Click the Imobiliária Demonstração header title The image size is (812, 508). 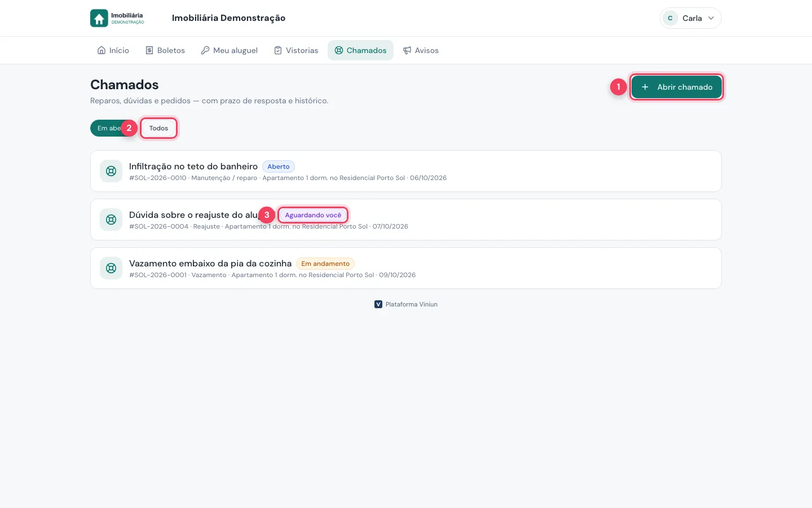tap(228, 18)
